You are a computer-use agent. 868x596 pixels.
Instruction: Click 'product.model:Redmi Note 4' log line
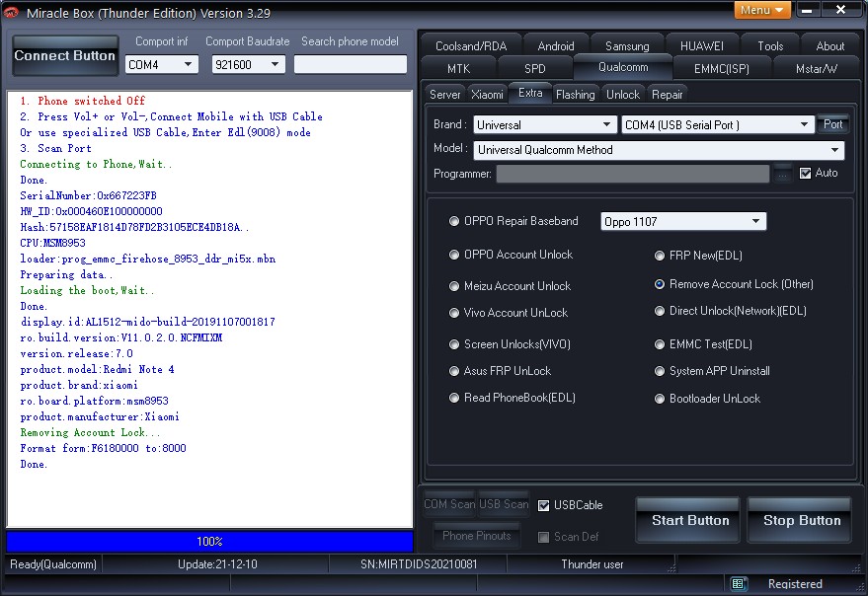coord(97,369)
